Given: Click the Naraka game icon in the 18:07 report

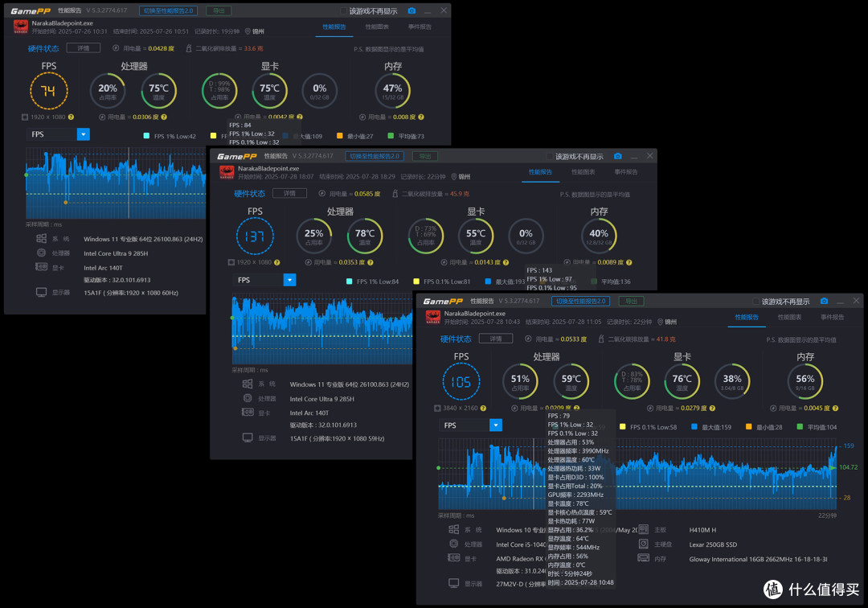Looking at the screenshot, I should tap(227, 172).
